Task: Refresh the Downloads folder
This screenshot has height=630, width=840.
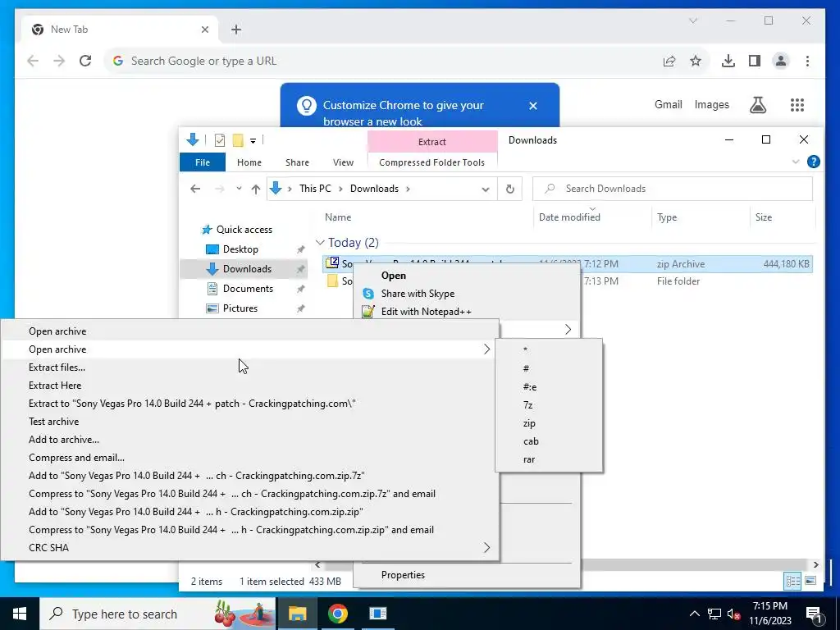Action: (510, 189)
